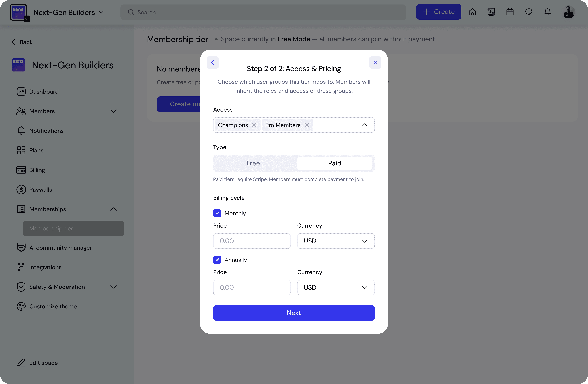Remove the Pro Members tag

tap(307, 125)
